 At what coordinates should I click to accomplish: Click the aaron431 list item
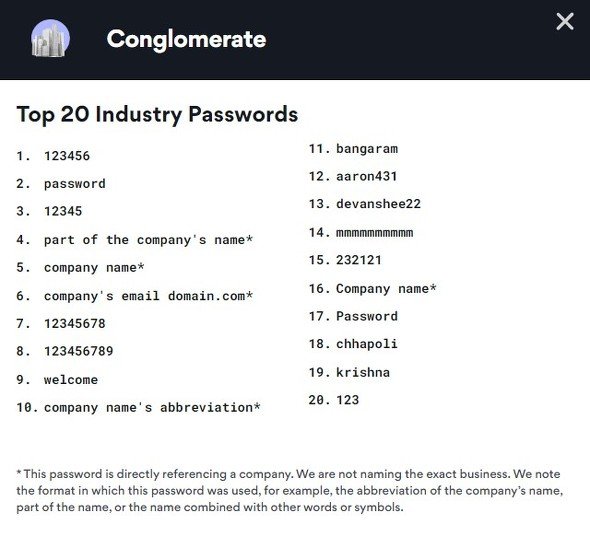click(366, 176)
